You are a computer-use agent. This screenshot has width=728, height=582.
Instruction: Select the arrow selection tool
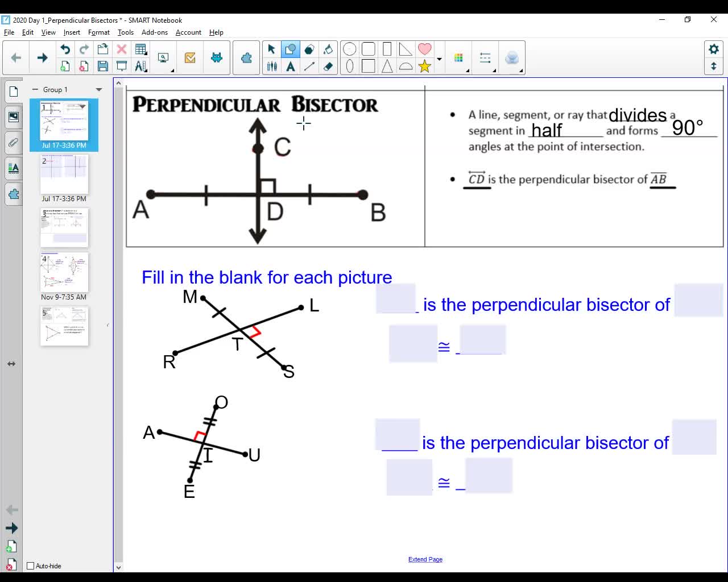(272, 49)
